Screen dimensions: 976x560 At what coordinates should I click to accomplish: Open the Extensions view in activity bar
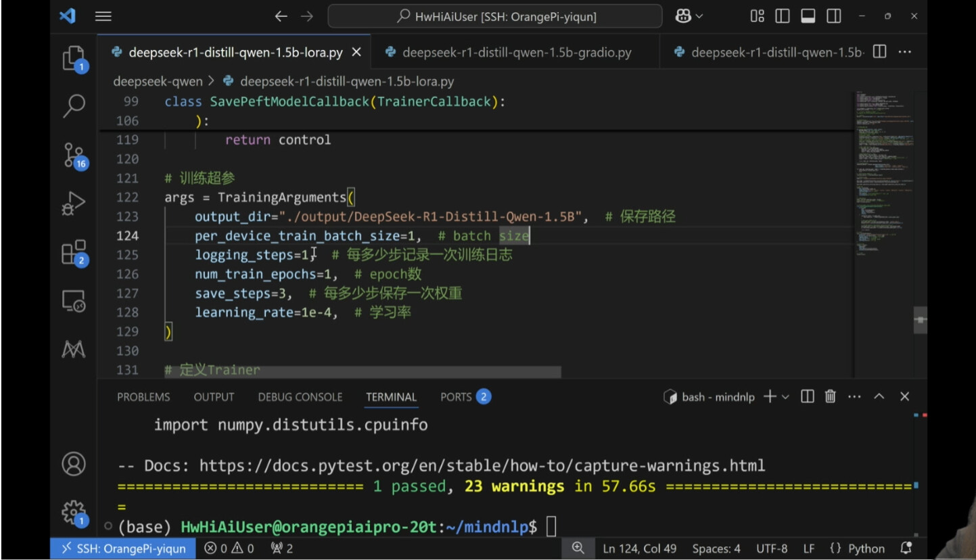pos(74,253)
